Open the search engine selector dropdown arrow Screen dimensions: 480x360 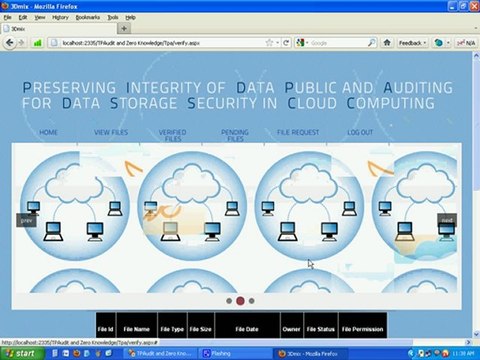307,43
